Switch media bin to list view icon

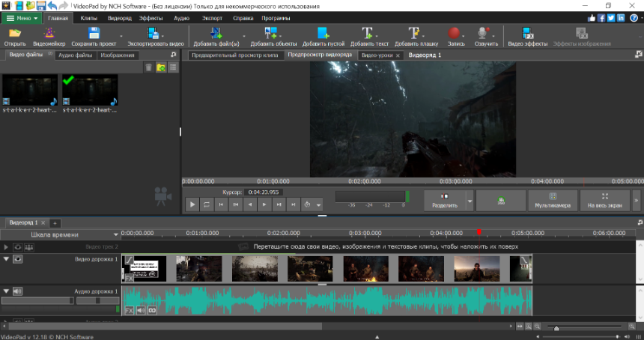click(x=173, y=67)
